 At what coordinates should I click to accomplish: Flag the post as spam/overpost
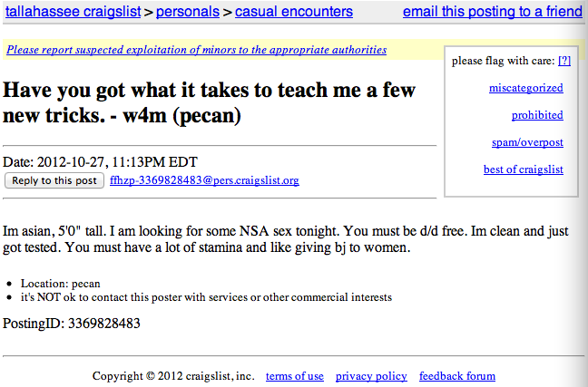tap(527, 142)
